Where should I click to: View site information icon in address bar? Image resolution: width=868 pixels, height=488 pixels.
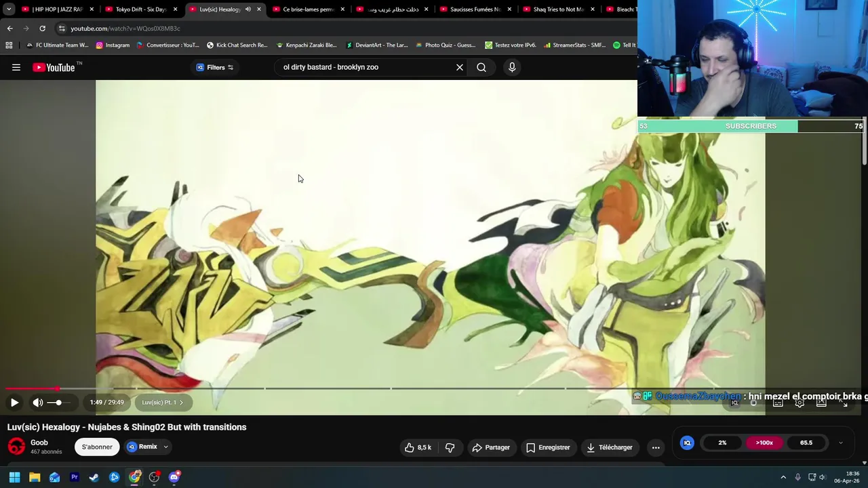tap(62, 28)
